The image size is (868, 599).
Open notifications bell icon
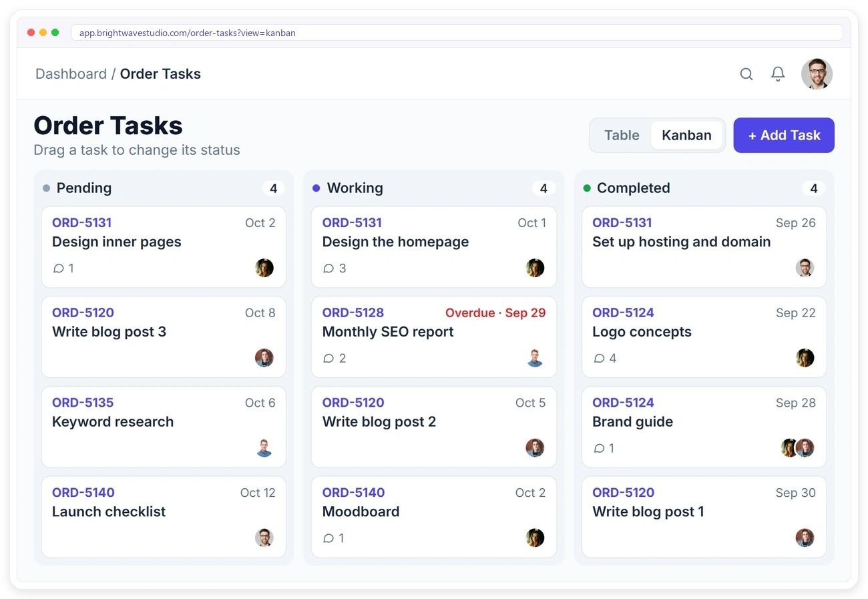click(778, 74)
